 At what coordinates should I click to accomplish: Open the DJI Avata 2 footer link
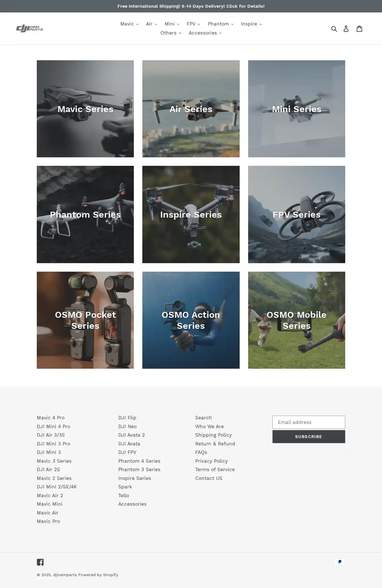[132, 435]
